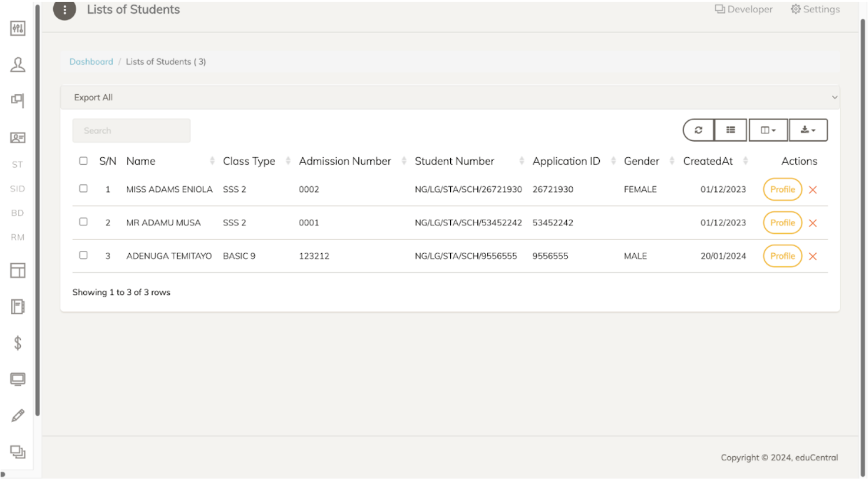The image size is (868, 481).
Task: Open the dollar sign finance icon
Action: tap(18, 343)
